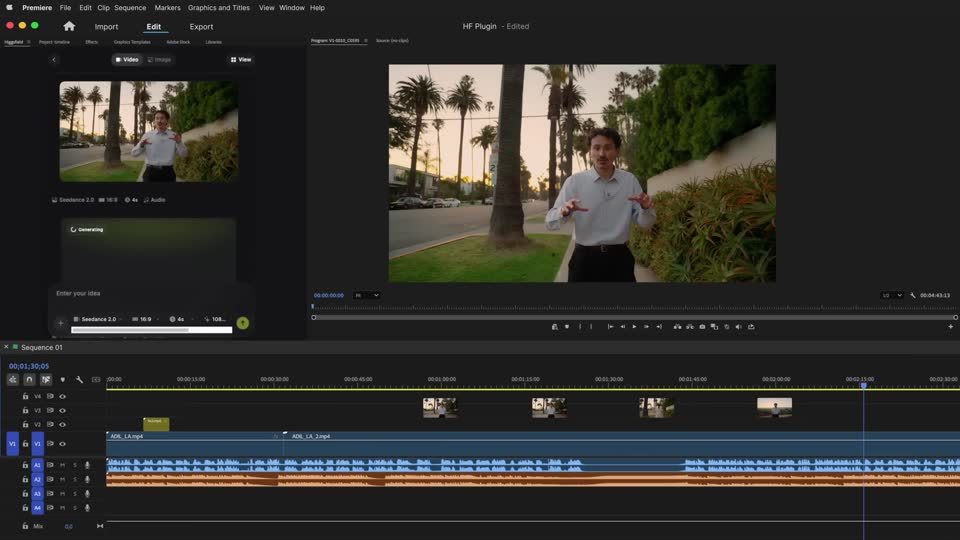Viewport: 960px width, 540px height.
Task: Switch to Graphics Templates panel tab
Action: click(x=132, y=42)
